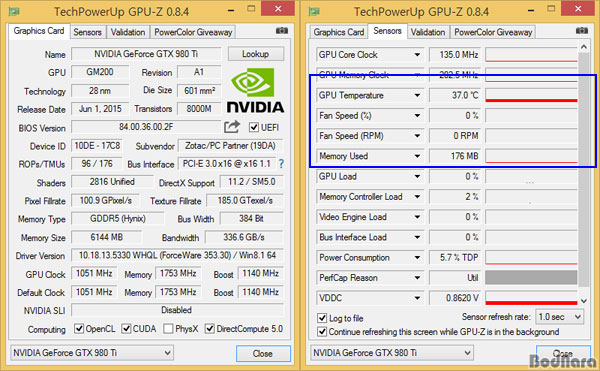600x371 pixels.
Task: Click Bandwidth value 336.6 GB/s
Action: point(244,237)
